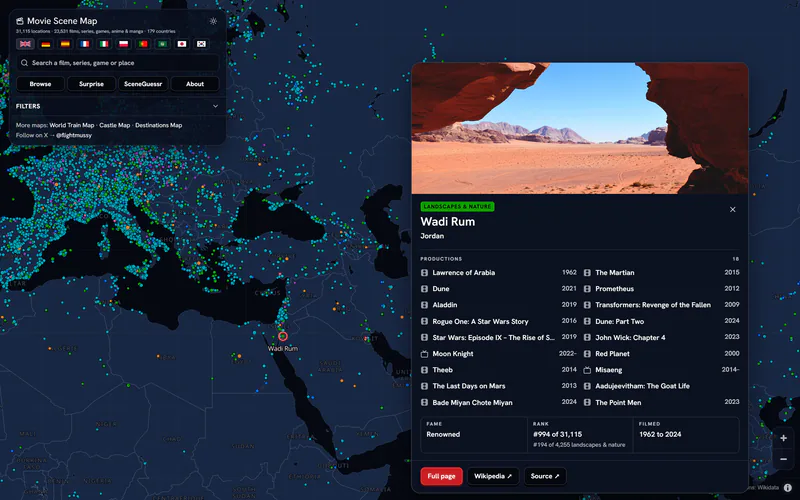Select Bade Miyan Chote Miyan entry

(498, 403)
